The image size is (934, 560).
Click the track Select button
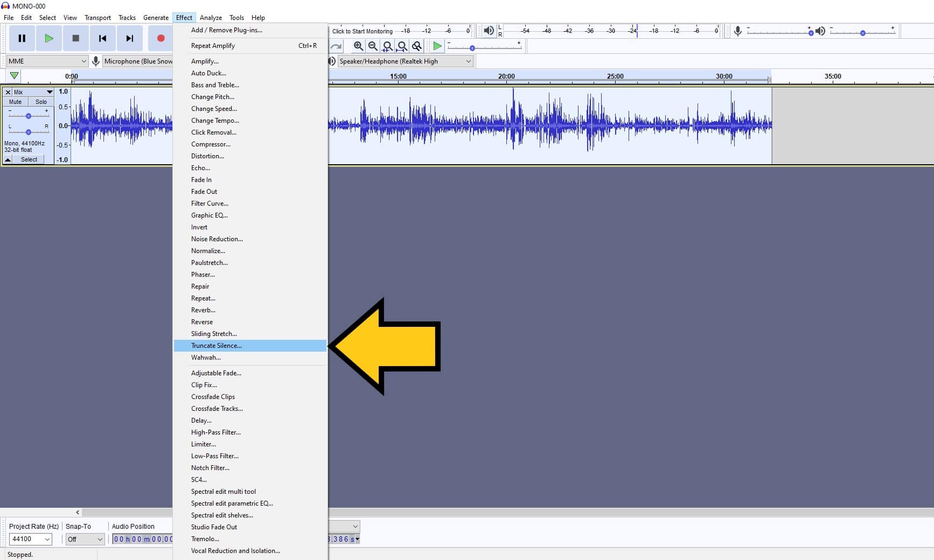(27, 159)
